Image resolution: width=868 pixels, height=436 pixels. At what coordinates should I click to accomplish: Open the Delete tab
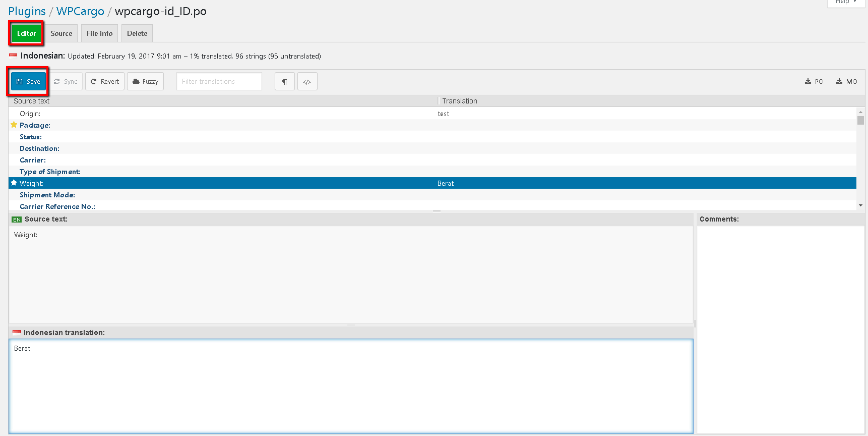coord(137,33)
